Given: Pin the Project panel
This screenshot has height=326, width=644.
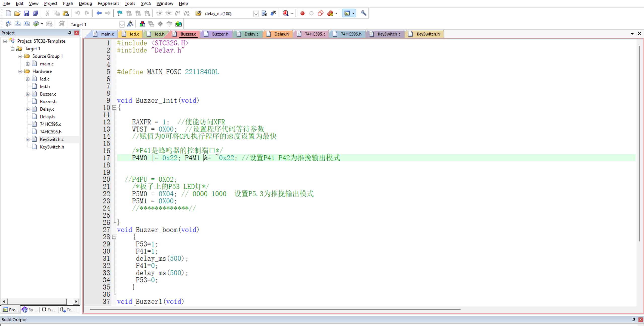Looking at the screenshot, I should click(69, 33).
